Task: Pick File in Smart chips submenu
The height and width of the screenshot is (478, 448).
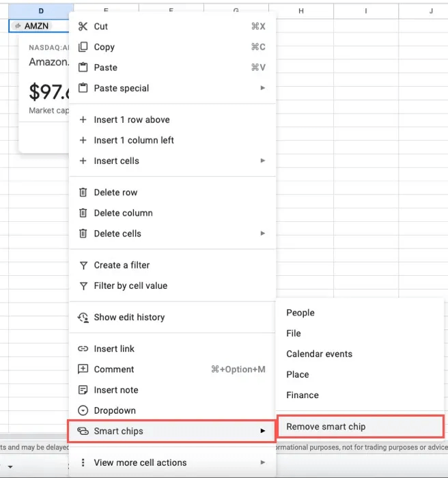Action: click(x=359, y=333)
